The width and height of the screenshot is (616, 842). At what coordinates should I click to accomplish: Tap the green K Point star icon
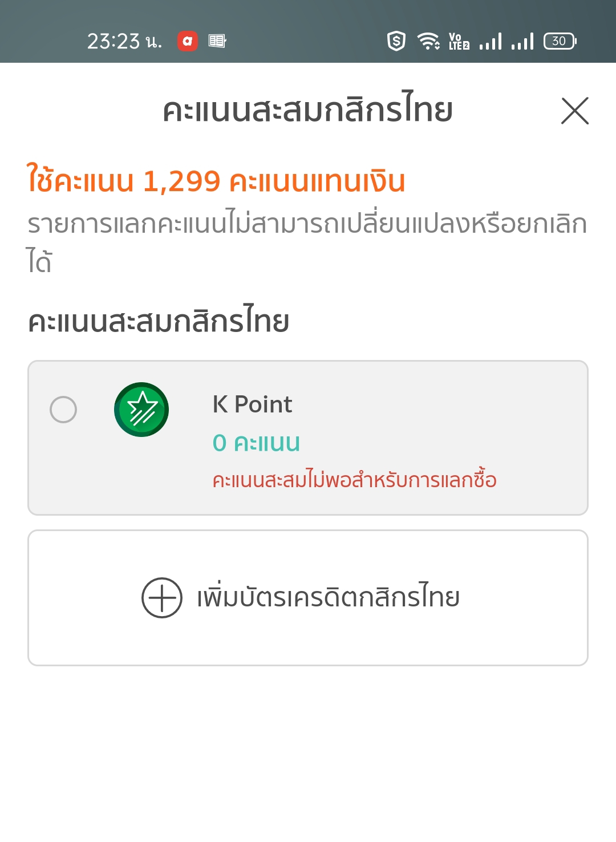141,410
